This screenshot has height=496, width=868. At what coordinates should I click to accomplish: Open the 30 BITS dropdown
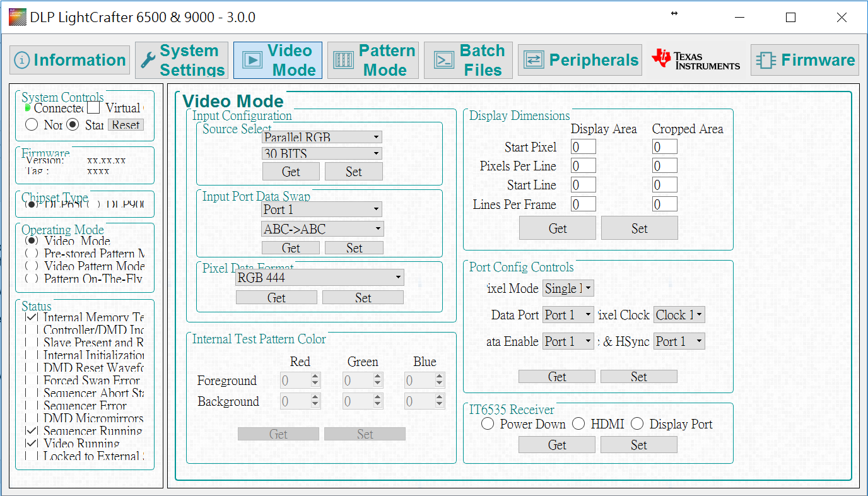tap(322, 153)
